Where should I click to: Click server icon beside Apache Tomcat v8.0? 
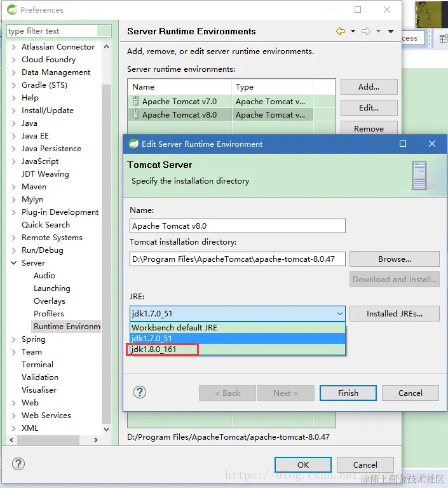click(136, 114)
